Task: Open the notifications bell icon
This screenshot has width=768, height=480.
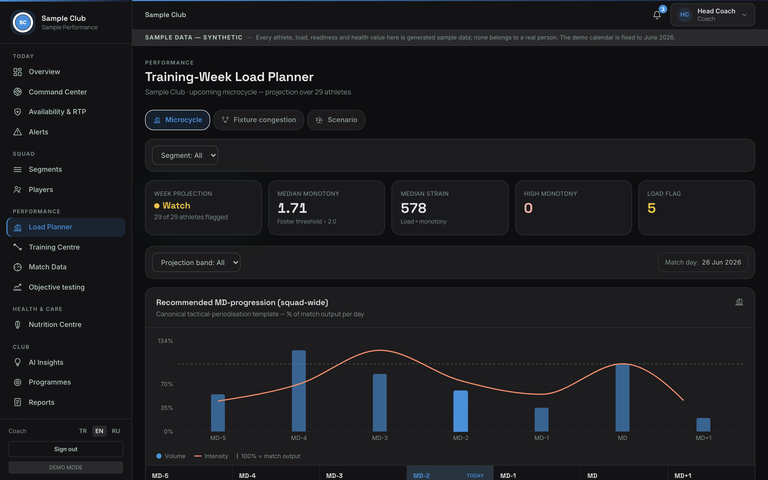Action: (x=657, y=15)
